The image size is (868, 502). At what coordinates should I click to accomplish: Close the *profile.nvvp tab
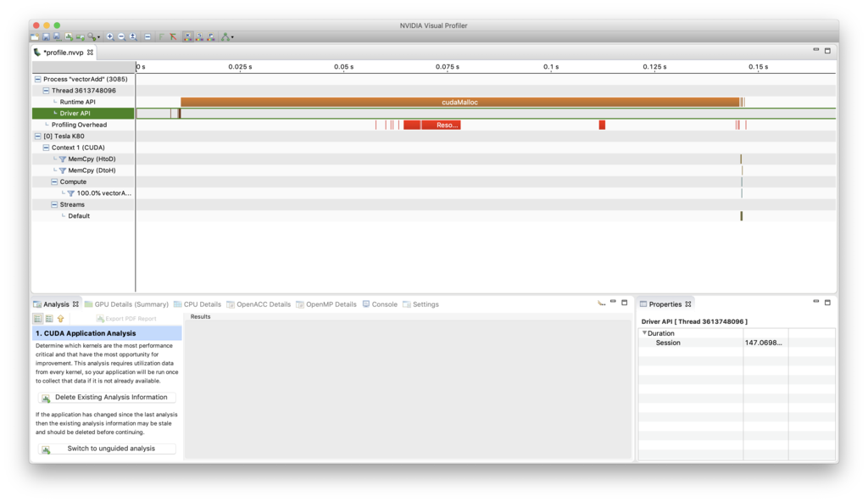90,53
